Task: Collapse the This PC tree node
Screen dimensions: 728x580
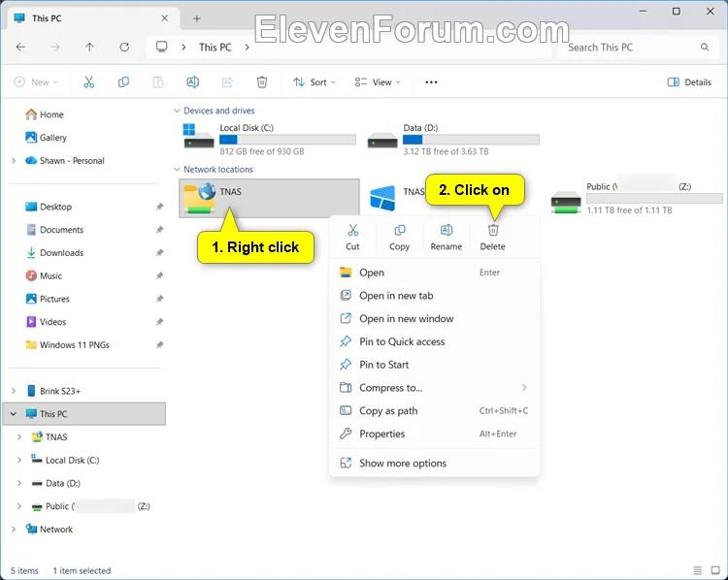Action: [x=14, y=414]
